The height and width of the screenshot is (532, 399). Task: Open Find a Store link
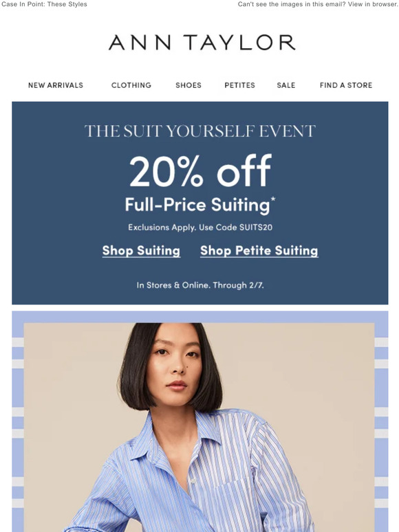tap(346, 85)
